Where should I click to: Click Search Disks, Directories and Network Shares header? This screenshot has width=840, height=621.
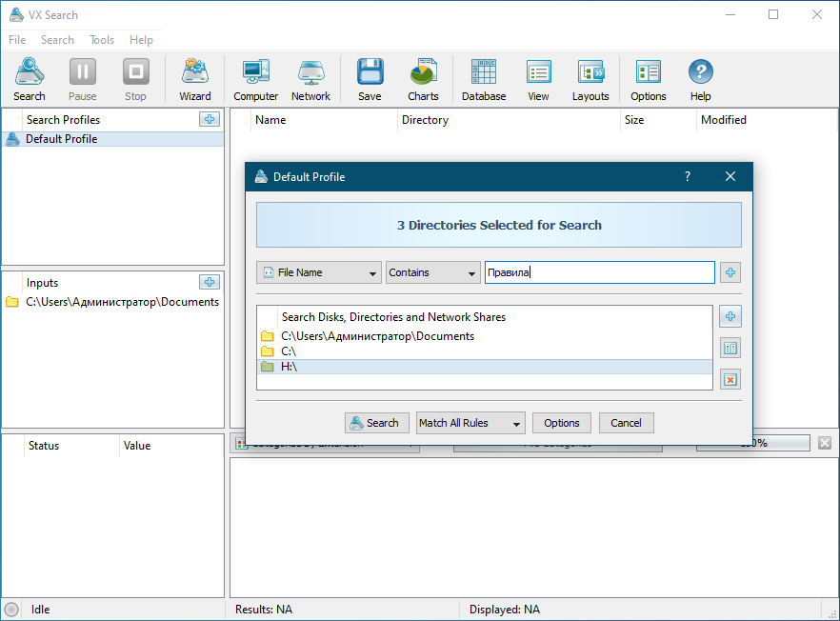393,317
